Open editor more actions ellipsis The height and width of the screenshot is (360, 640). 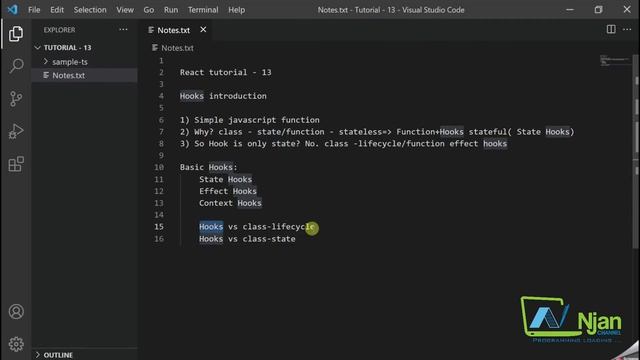[627, 29]
